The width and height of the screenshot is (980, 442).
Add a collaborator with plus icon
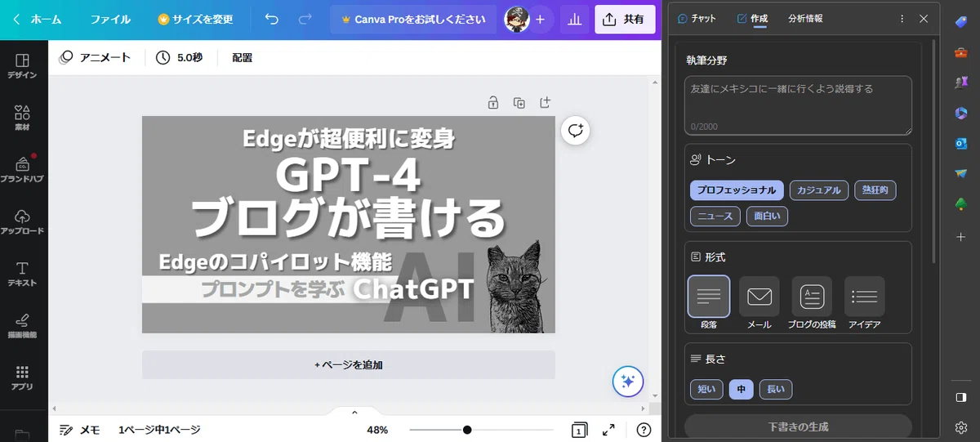(540, 20)
